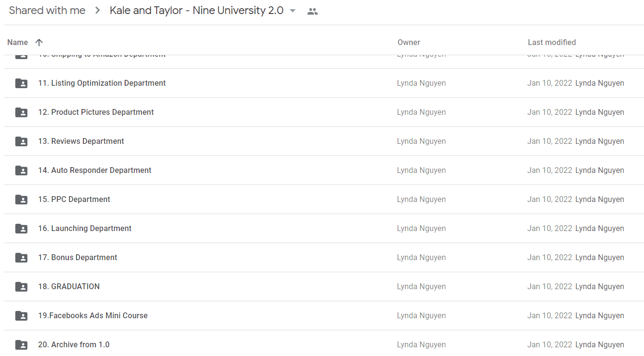644x356 pixels.
Task: Click folder icon for 17. Bonus Department
Action: [21, 258]
